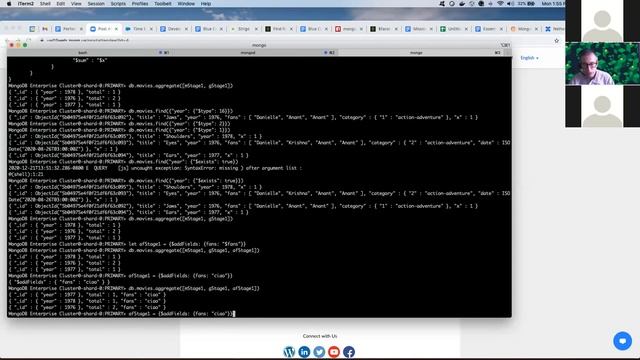Click the SyntaxError uncaught exception line

(155, 168)
